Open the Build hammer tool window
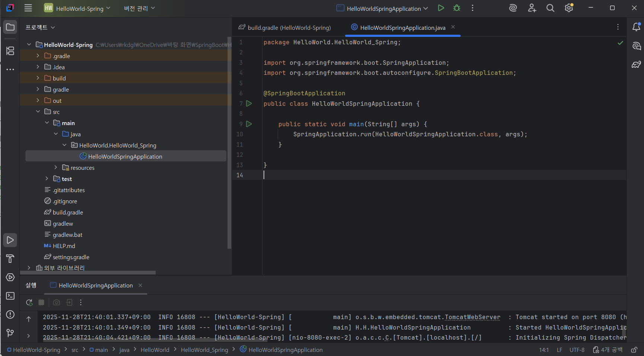 click(10, 258)
